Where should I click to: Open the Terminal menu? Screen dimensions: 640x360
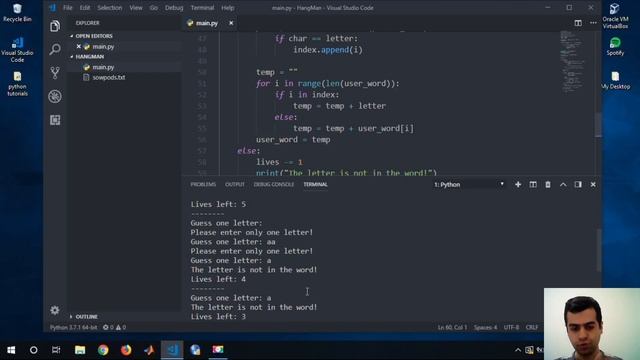coord(202,8)
